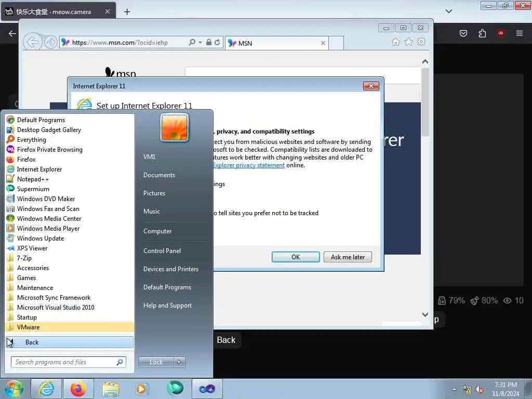Open the IE address bar search dropdown arrow
The width and height of the screenshot is (532, 399).
point(200,43)
